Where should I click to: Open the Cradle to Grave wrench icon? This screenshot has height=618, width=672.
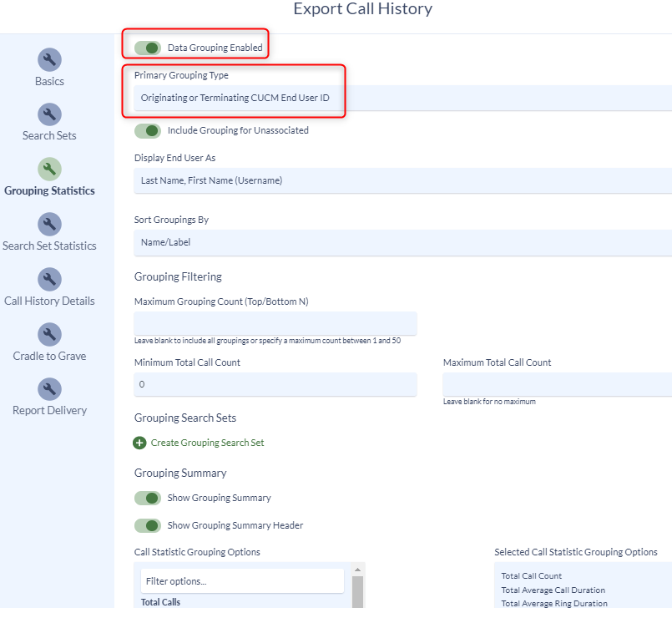point(49,334)
